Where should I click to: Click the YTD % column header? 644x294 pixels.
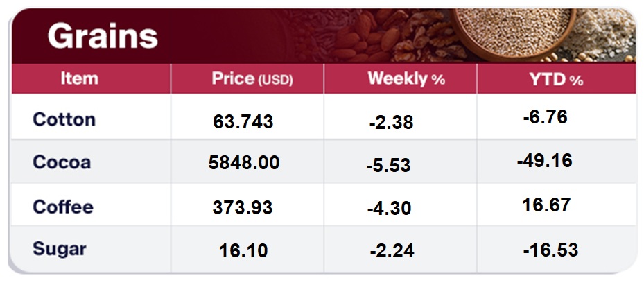coord(557,79)
